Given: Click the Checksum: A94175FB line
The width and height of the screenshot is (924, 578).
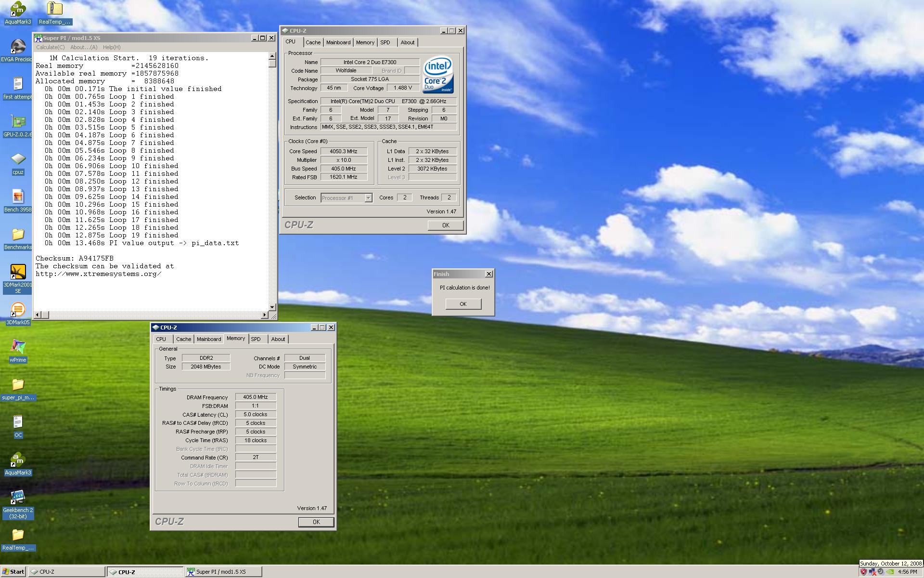Looking at the screenshot, I should pos(75,259).
